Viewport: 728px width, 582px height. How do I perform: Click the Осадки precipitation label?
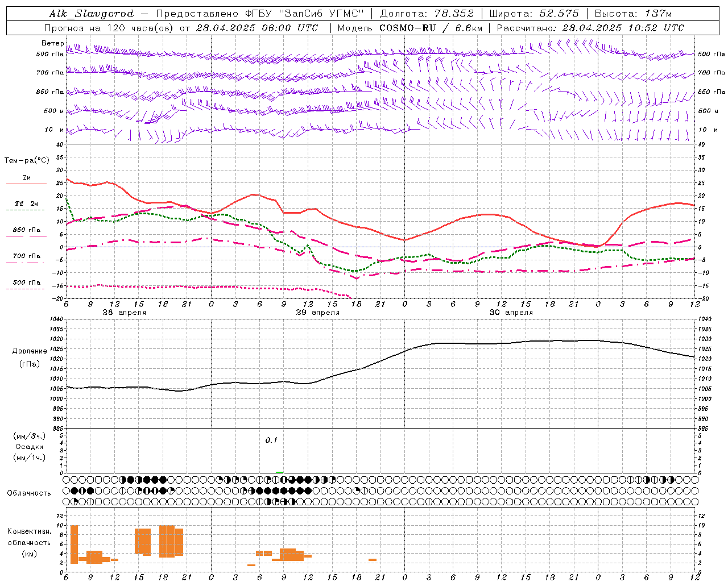point(30,447)
